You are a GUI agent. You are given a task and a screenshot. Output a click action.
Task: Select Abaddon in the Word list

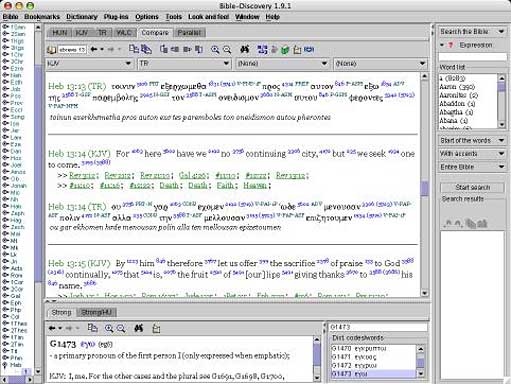[x=457, y=104]
